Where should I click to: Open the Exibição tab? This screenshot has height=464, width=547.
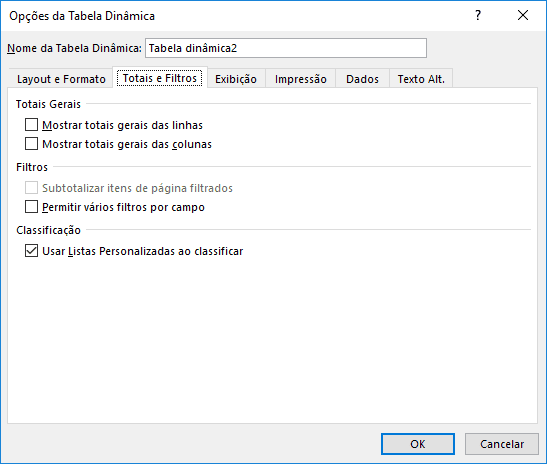coord(236,79)
